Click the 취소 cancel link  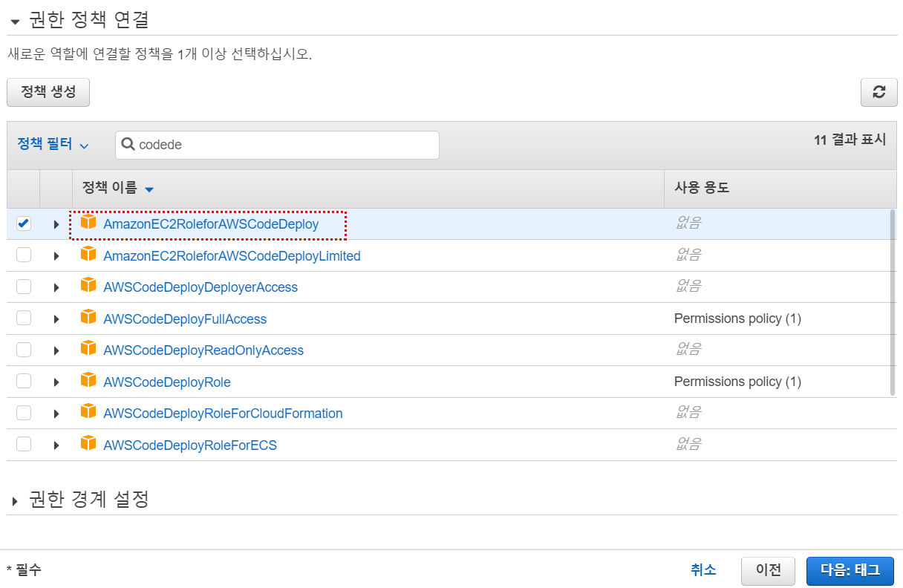703,570
